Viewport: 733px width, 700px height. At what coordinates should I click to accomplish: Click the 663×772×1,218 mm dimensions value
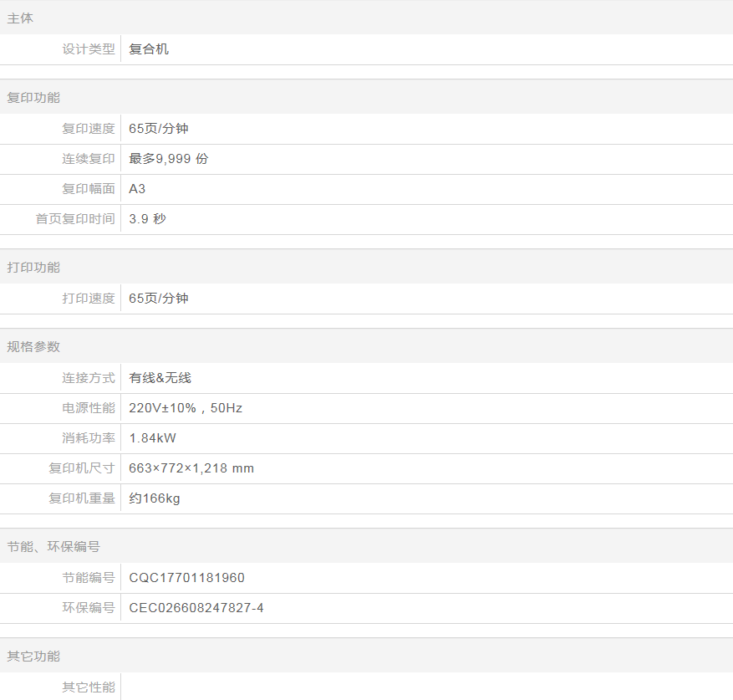pyautogui.click(x=191, y=468)
